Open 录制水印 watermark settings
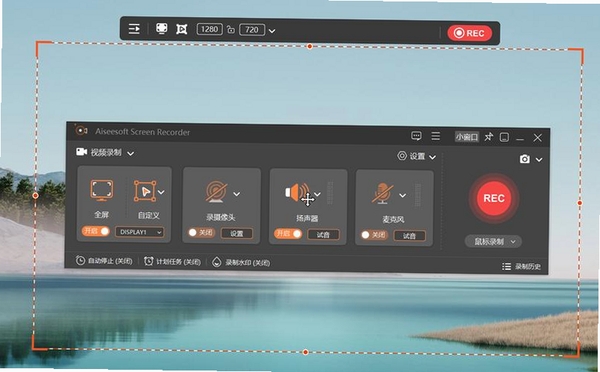 241,263
